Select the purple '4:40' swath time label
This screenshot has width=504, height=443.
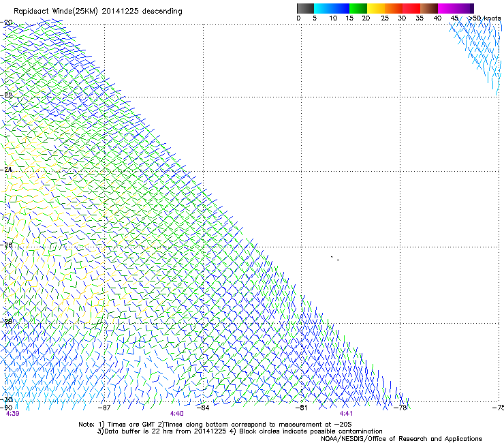click(x=177, y=414)
